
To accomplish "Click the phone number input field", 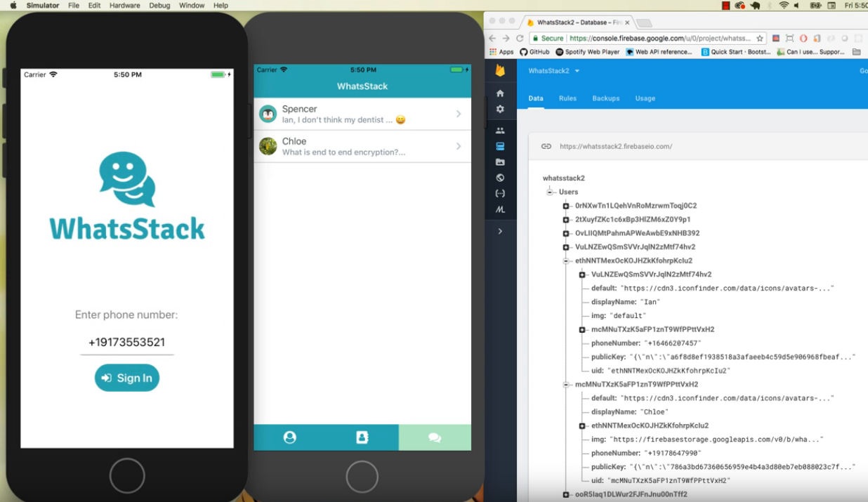I will pyautogui.click(x=127, y=343).
